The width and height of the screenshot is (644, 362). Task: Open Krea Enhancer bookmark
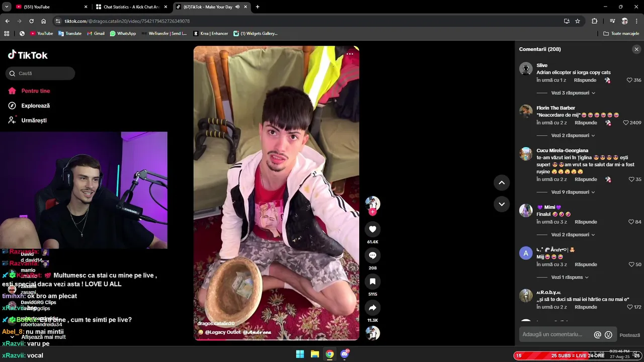pos(210,34)
